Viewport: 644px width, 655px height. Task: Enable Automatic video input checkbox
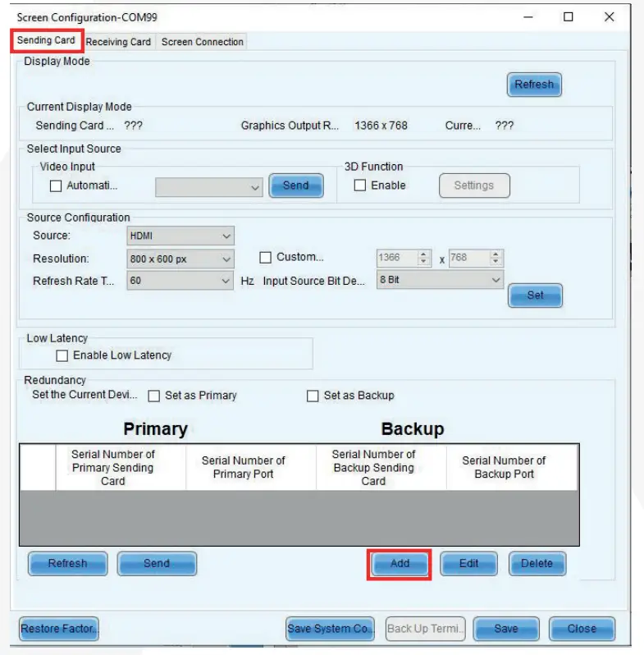pyautogui.click(x=56, y=186)
